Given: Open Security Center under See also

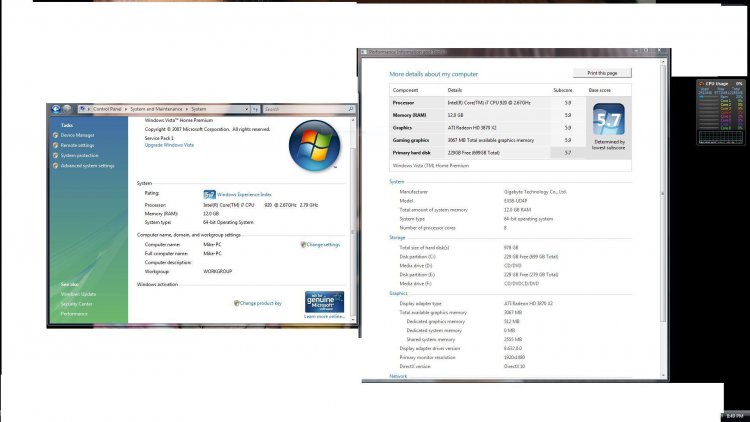Looking at the screenshot, I should click(x=77, y=304).
